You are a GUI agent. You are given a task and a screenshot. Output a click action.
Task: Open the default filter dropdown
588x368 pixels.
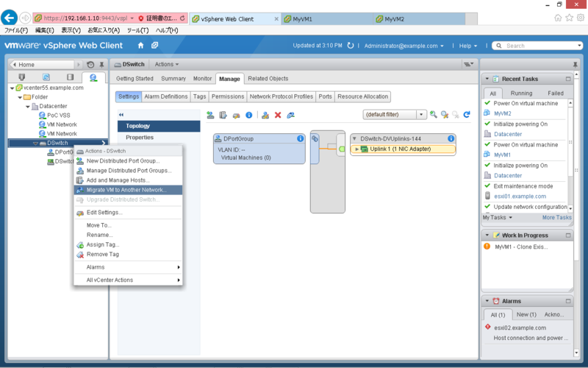(421, 115)
